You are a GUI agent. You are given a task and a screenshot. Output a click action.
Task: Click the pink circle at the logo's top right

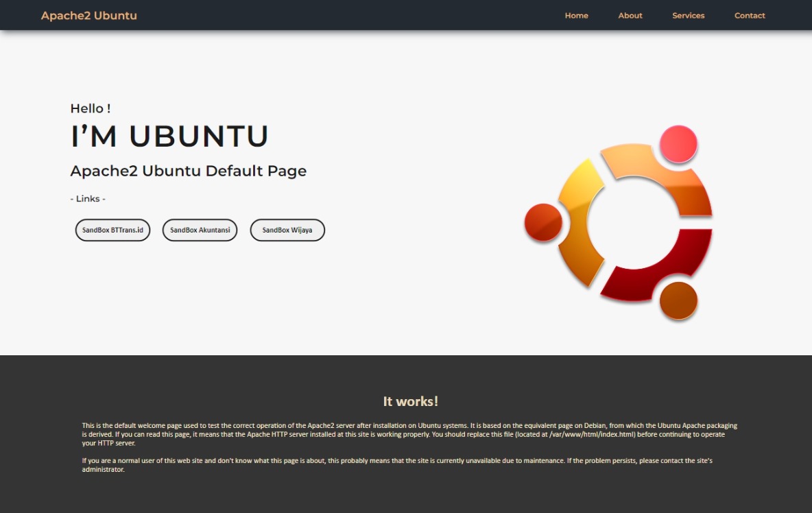coord(678,144)
